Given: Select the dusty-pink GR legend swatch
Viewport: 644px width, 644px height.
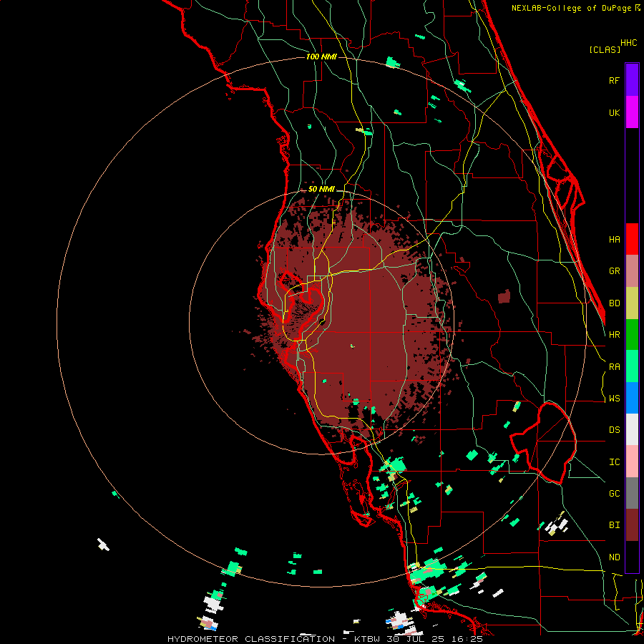Looking at the screenshot, I should click(632, 271).
